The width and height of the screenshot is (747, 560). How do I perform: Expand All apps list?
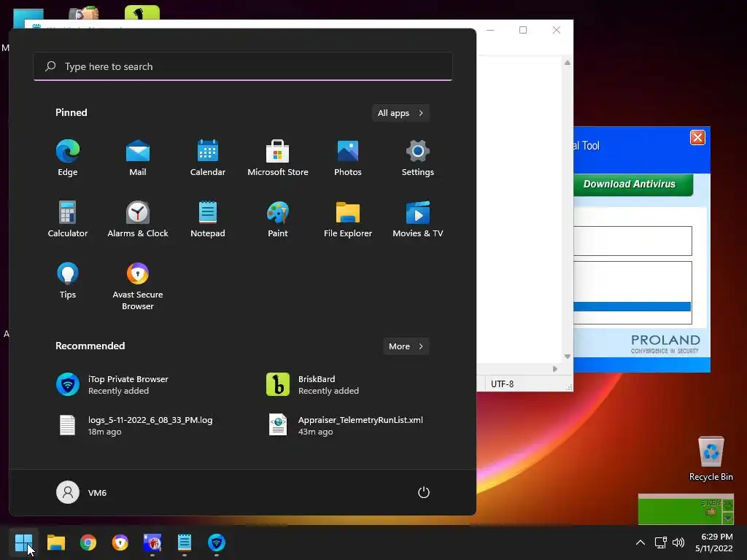click(400, 113)
